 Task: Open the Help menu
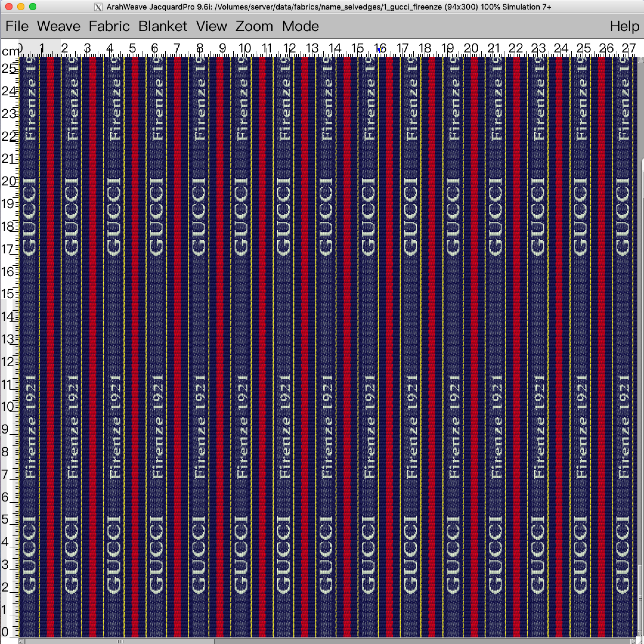[624, 26]
